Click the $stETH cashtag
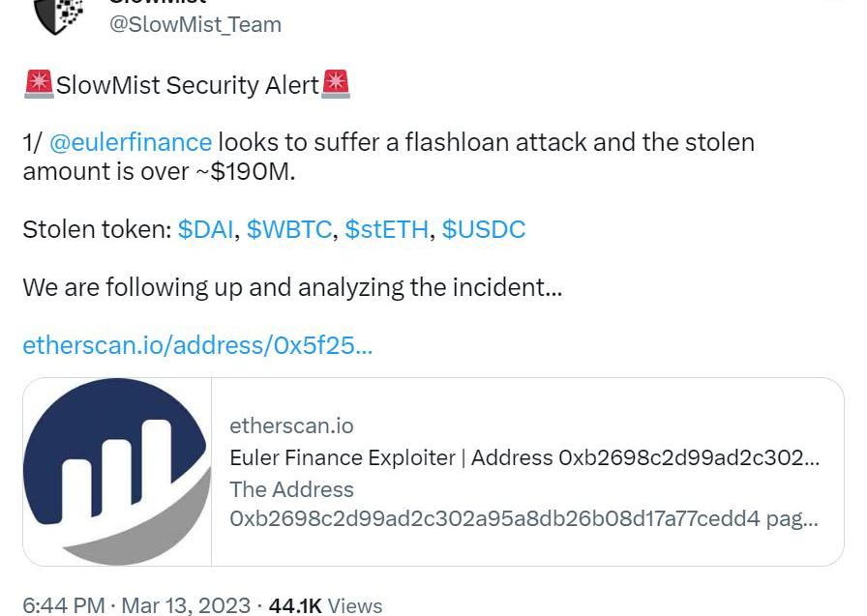 (387, 229)
